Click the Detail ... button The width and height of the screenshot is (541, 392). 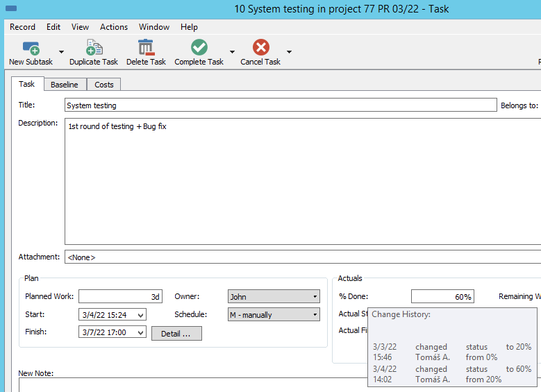pyautogui.click(x=176, y=334)
